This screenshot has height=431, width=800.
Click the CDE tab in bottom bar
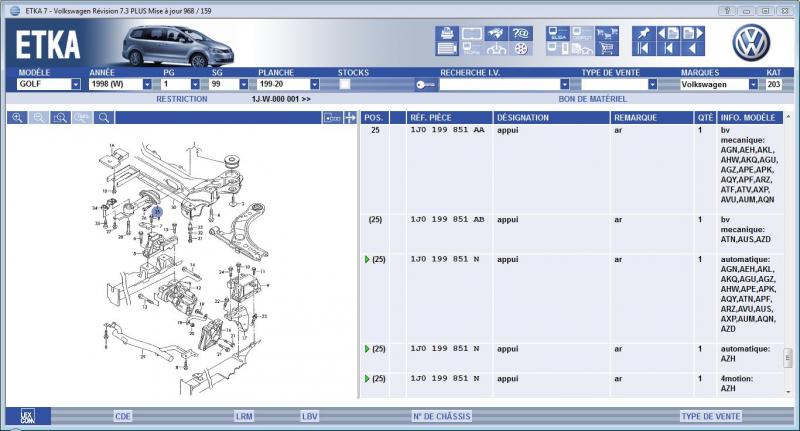123,416
